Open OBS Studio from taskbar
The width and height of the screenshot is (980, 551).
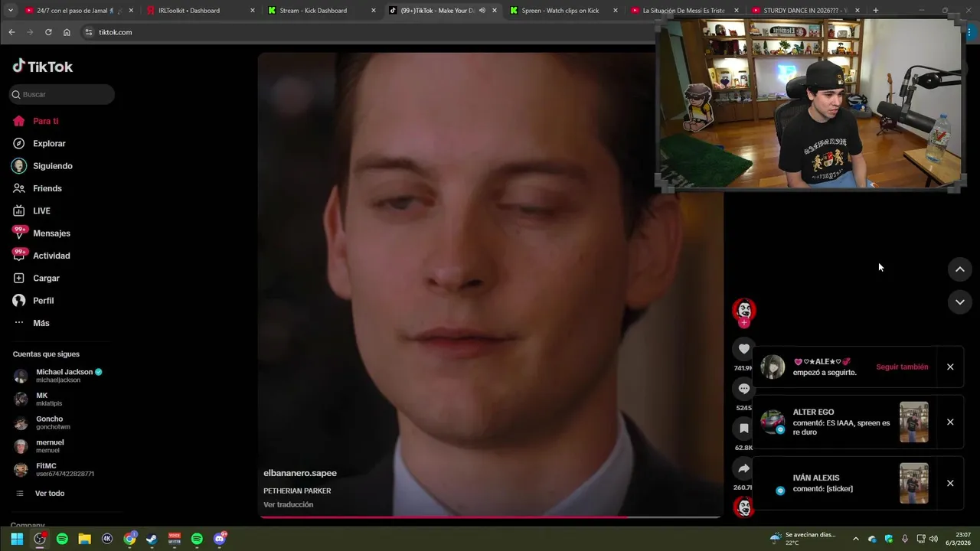point(40,539)
